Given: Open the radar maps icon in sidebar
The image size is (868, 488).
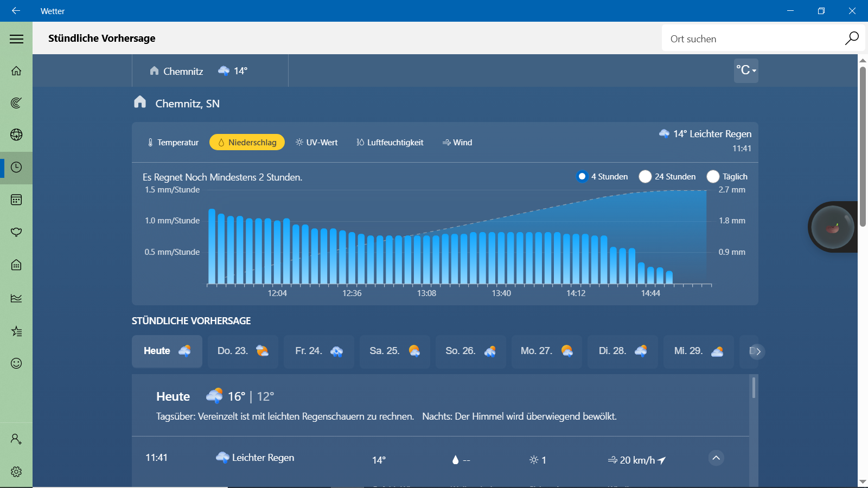Looking at the screenshot, I should [x=16, y=103].
